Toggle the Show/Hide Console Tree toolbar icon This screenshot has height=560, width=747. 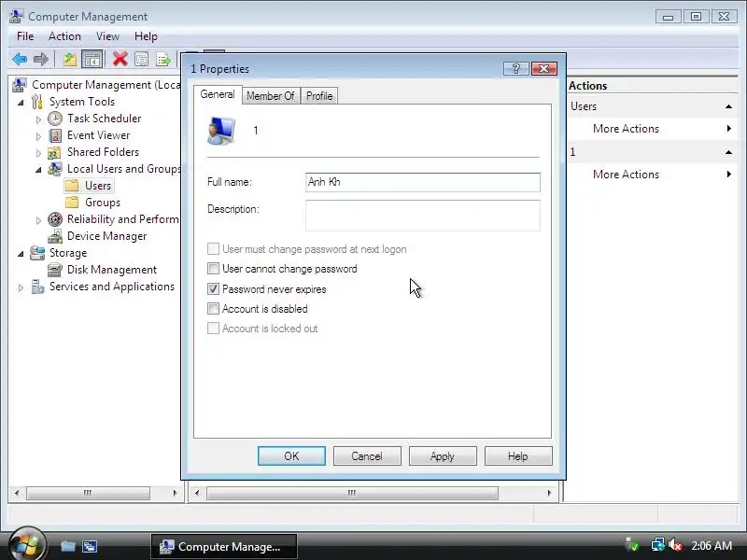(92, 60)
